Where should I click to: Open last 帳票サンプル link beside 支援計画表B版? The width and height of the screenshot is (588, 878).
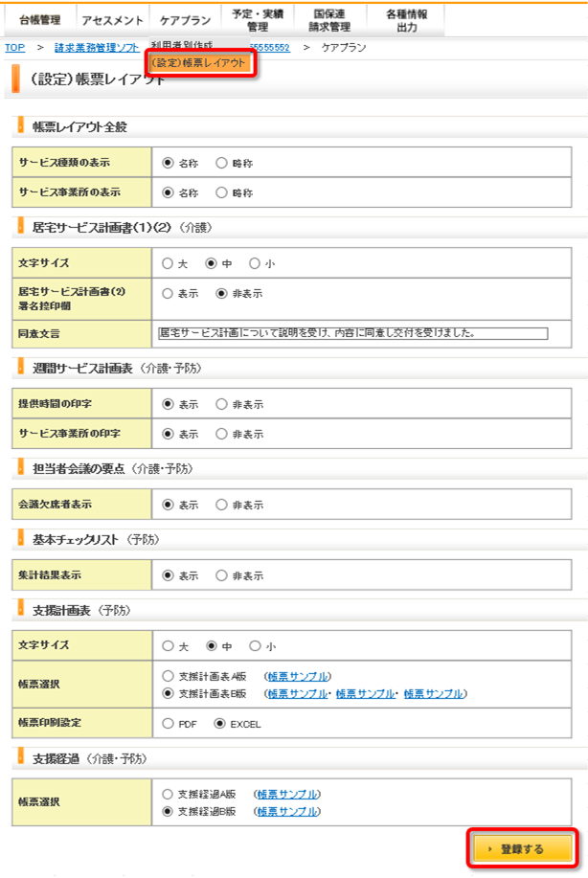pyautogui.click(x=434, y=694)
